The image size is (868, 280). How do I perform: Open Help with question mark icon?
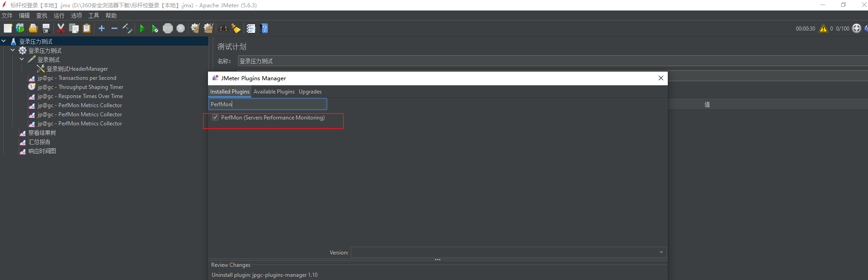point(264,28)
